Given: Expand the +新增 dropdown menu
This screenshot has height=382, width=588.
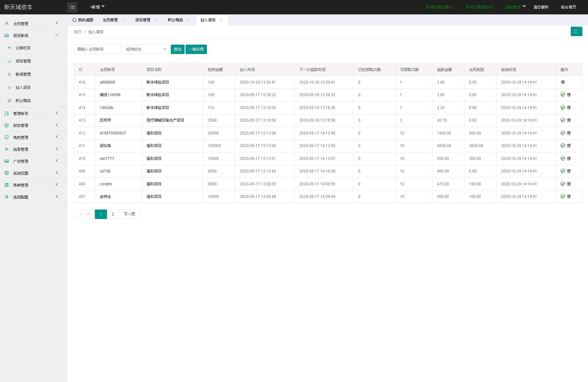Looking at the screenshot, I should click(97, 7).
